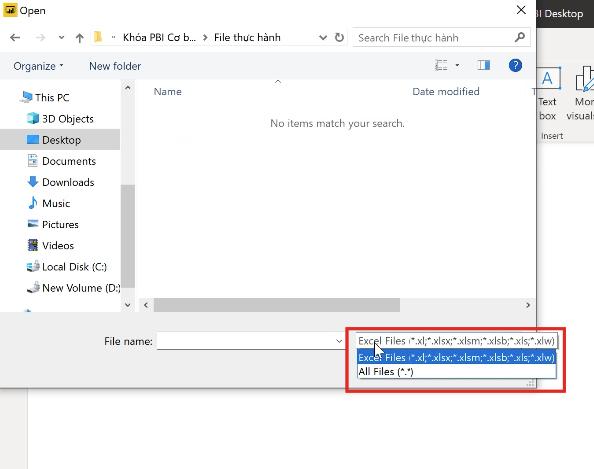This screenshot has height=469, width=594.
Task: Open the Help question mark icon
Action: 515,65
